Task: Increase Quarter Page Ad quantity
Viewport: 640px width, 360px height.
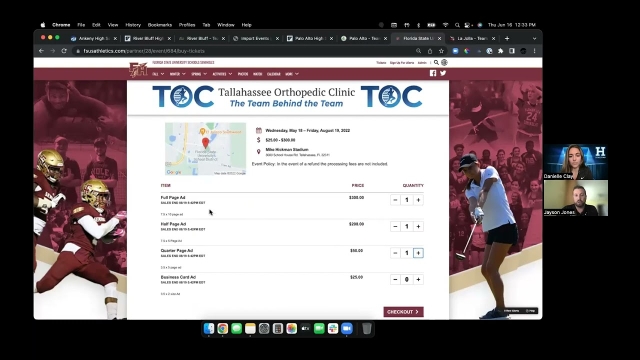Action: pyautogui.click(x=418, y=253)
